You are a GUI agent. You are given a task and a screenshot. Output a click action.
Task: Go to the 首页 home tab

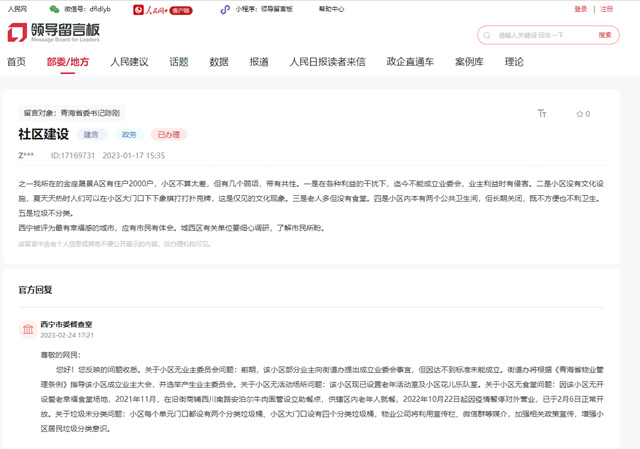tap(16, 62)
